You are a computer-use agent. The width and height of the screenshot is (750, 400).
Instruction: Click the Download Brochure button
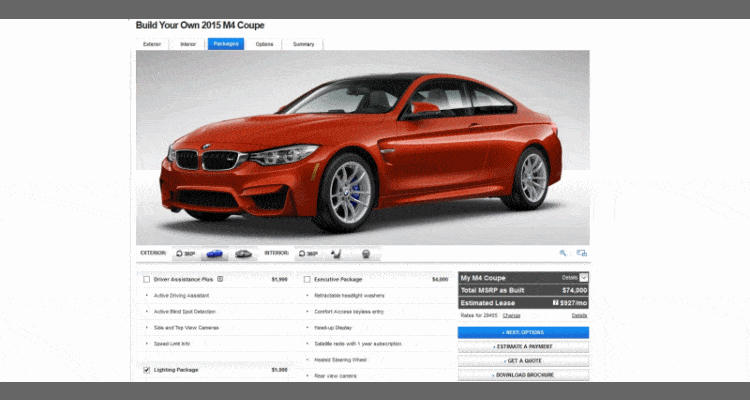pos(523,375)
